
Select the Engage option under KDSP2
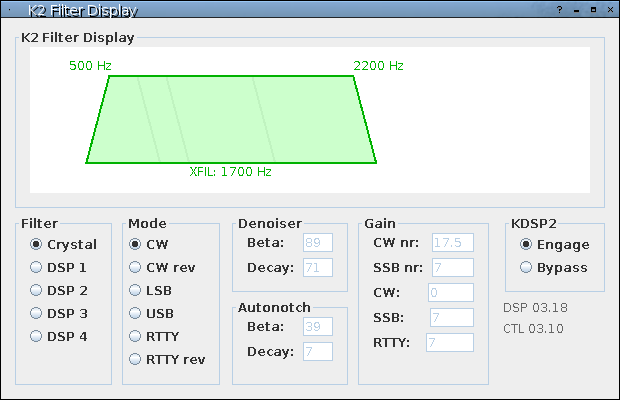(526, 244)
